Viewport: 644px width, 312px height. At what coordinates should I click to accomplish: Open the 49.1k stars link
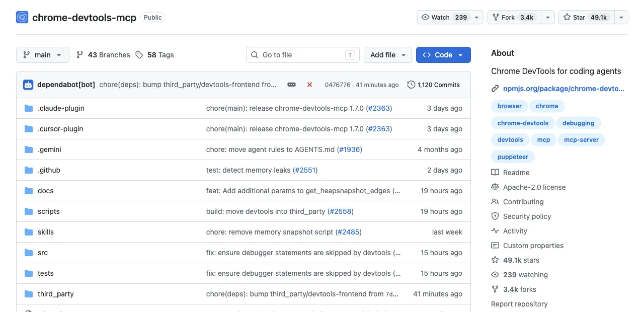click(521, 260)
